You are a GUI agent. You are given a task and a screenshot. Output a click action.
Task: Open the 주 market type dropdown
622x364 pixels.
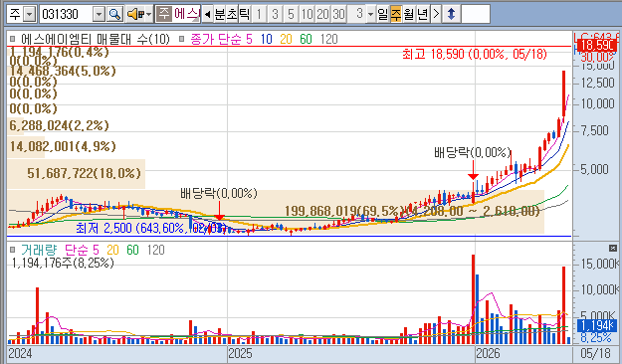pyautogui.click(x=29, y=14)
